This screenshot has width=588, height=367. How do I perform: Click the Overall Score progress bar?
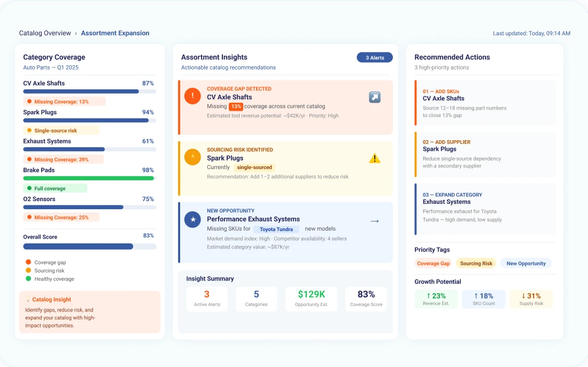click(89, 247)
